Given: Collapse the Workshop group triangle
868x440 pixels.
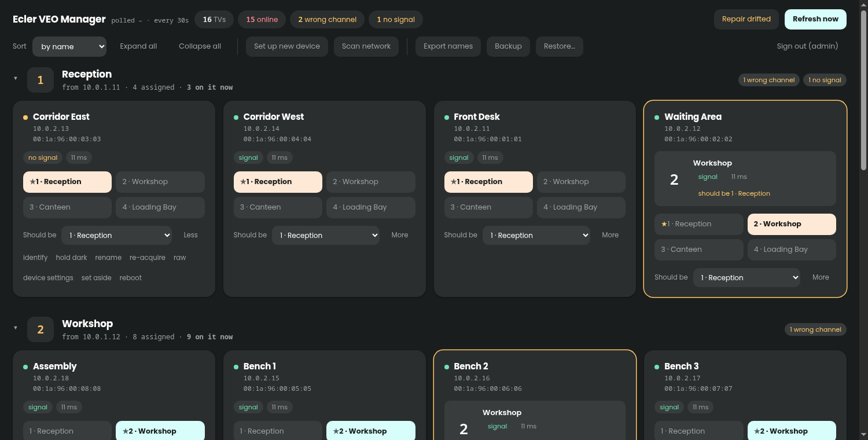Looking at the screenshot, I should point(16,328).
